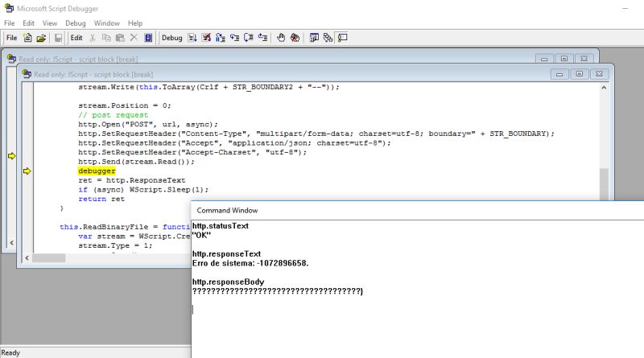Click the Stop Debugging icon
The image size is (644, 358).
coord(206,38)
